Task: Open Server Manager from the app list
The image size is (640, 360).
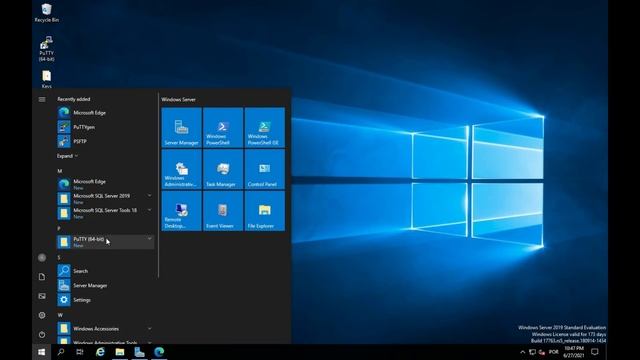Action: (105, 285)
